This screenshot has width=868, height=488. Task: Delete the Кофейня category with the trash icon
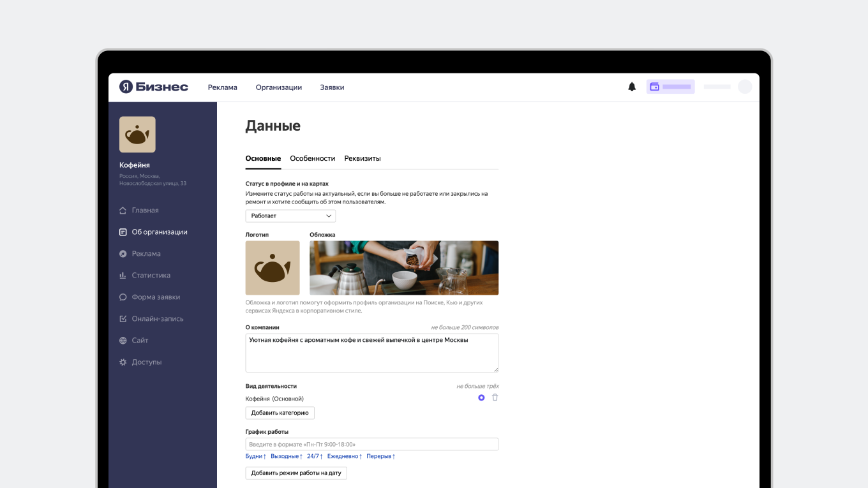tap(495, 397)
